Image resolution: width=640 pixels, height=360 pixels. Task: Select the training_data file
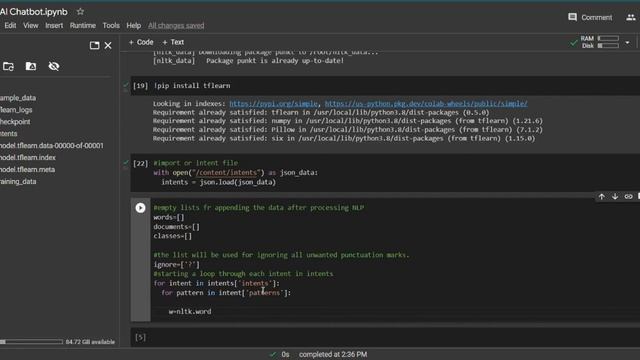tap(18, 181)
